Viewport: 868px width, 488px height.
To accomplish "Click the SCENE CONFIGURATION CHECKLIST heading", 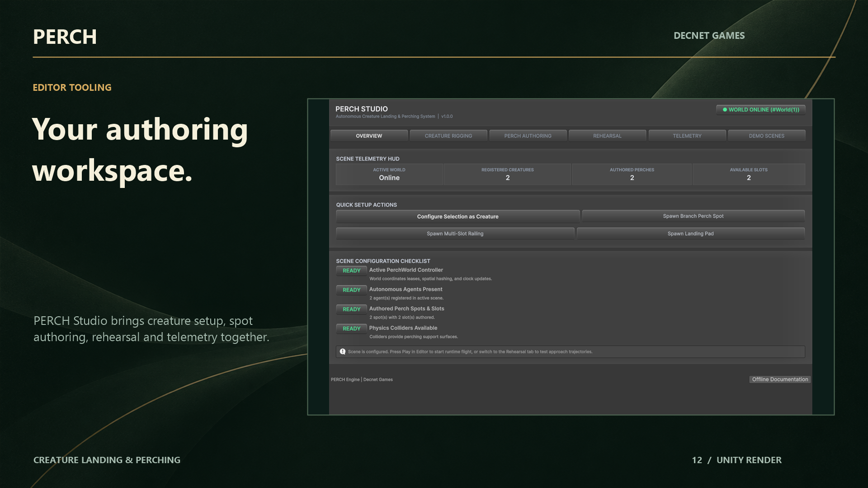I will 383,261.
